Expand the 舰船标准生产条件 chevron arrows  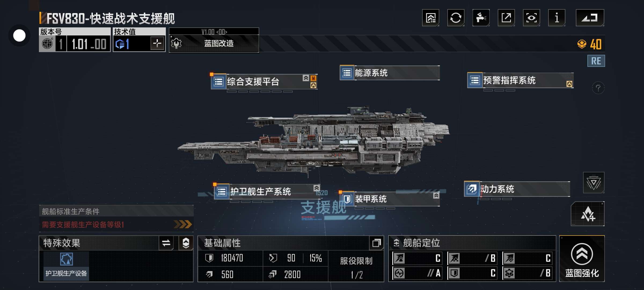(x=183, y=224)
